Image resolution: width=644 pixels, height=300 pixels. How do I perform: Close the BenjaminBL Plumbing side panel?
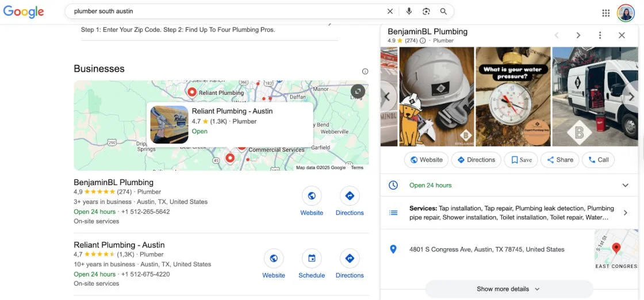pyautogui.click(x=622, y=35)
